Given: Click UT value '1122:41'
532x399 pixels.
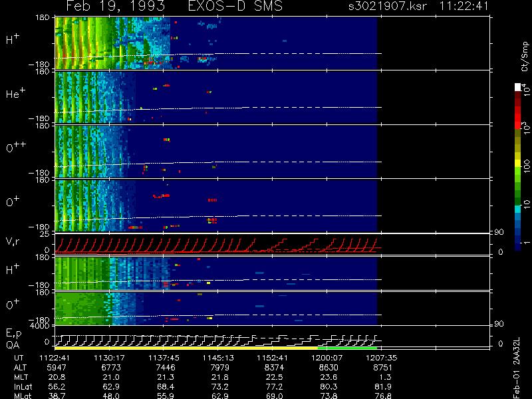Looking at the screenshot, I should [55, 358].
